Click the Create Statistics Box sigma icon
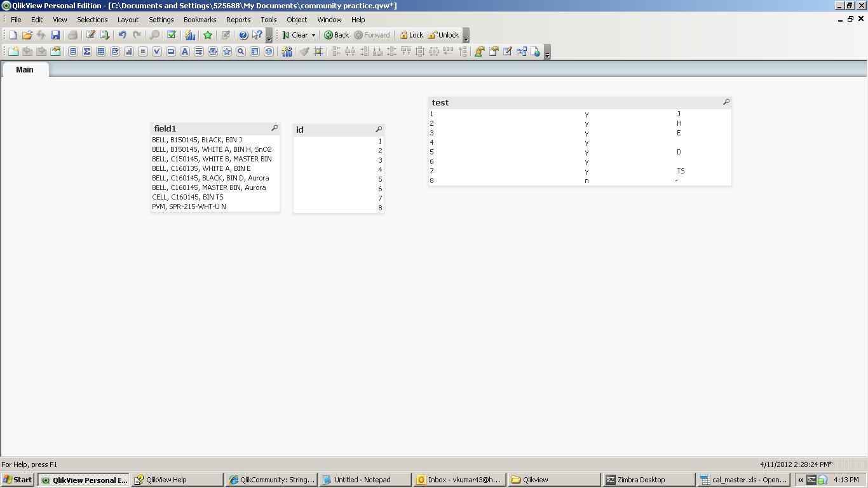868x488 pixels. [x=87, y=52]
